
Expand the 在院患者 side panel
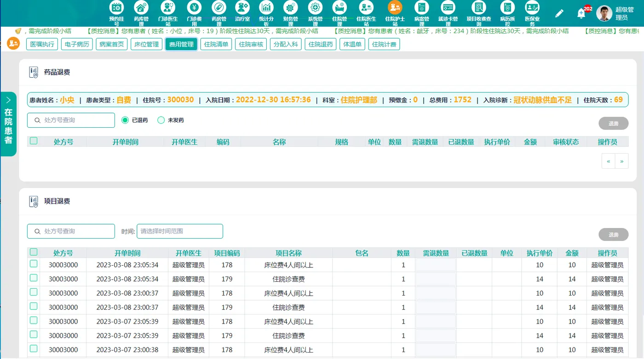click(x=8, y=124)
